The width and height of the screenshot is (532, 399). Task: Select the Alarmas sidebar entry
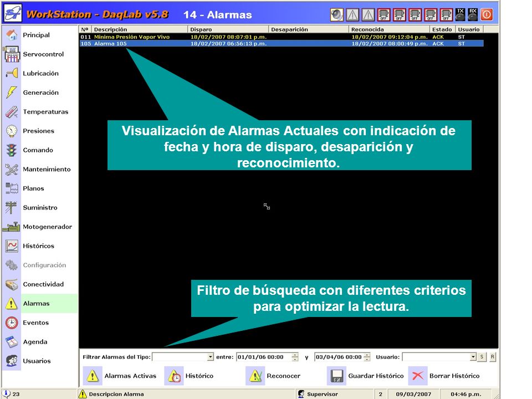[x=40, y=303]
